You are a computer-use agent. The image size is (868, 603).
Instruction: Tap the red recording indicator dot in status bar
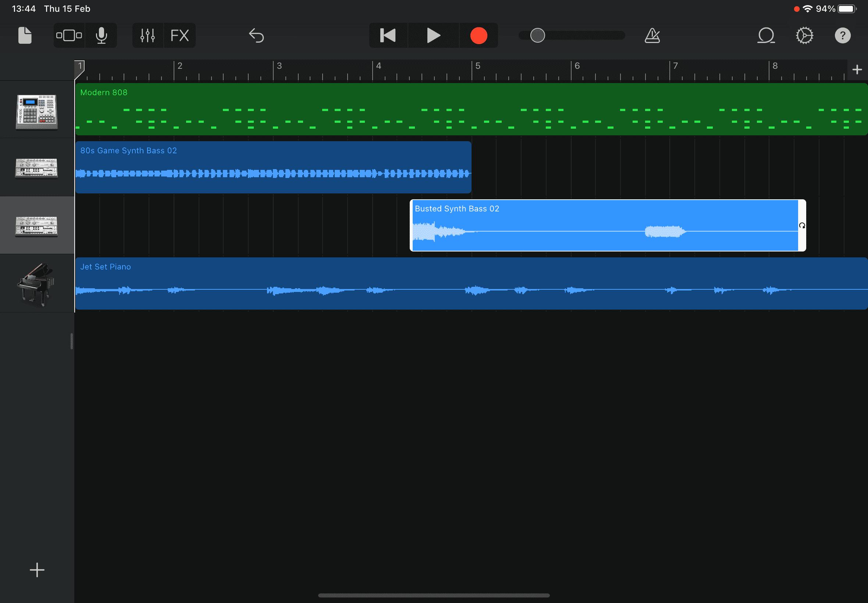click(797, 9)
